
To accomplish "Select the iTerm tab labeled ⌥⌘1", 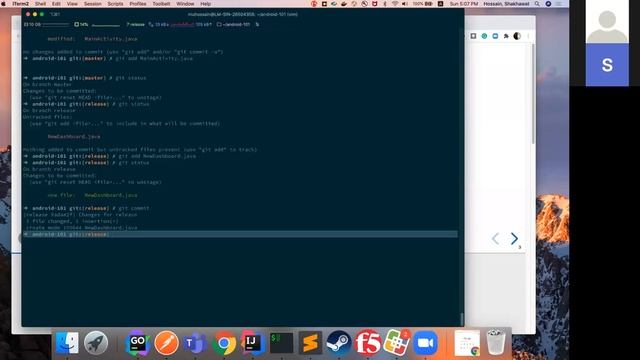I will [55, 14].
